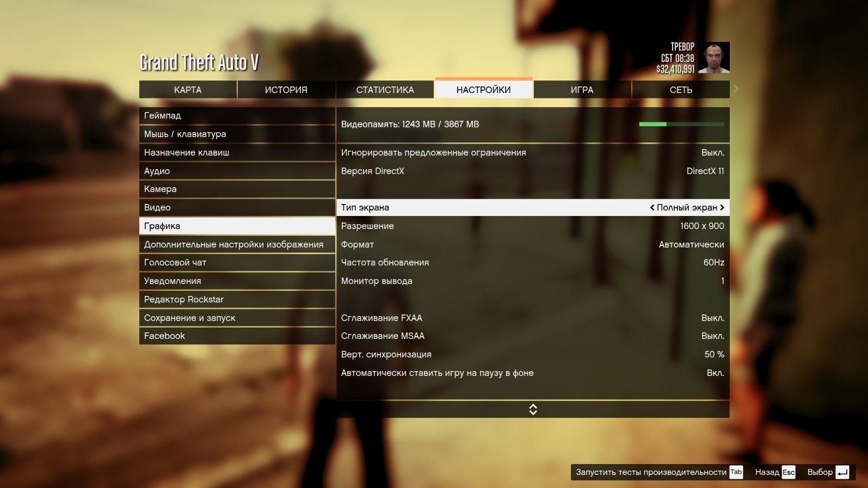868x488 pixels.
Task: Change the Формат Автоматически option
Action: tap(533, 244)
